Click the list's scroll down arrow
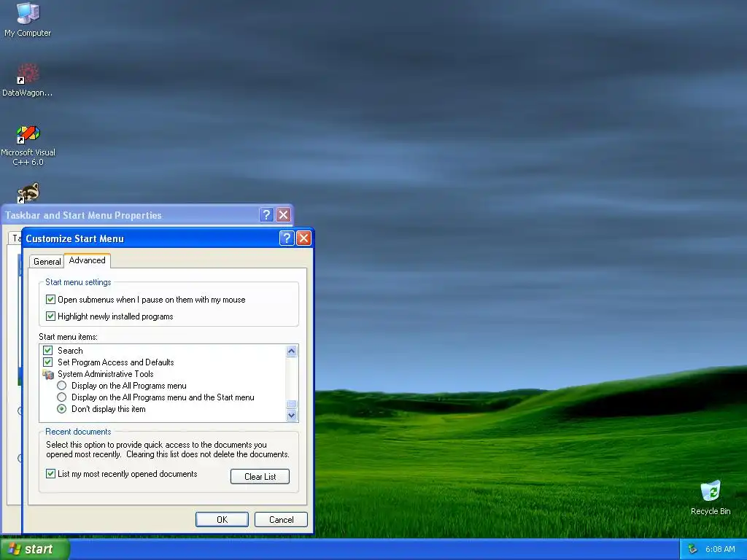Screen dimensions: 747x560 292,415
